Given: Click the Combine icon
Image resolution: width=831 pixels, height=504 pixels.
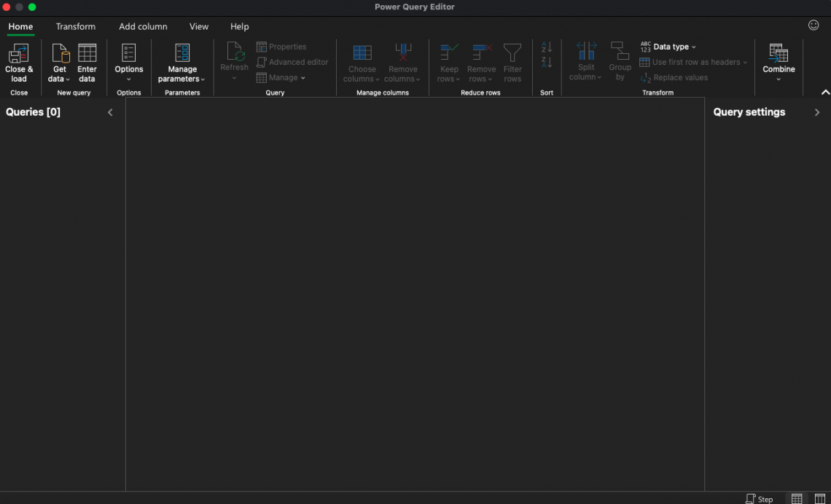Looking at the screenshot, I should point(779,53).
